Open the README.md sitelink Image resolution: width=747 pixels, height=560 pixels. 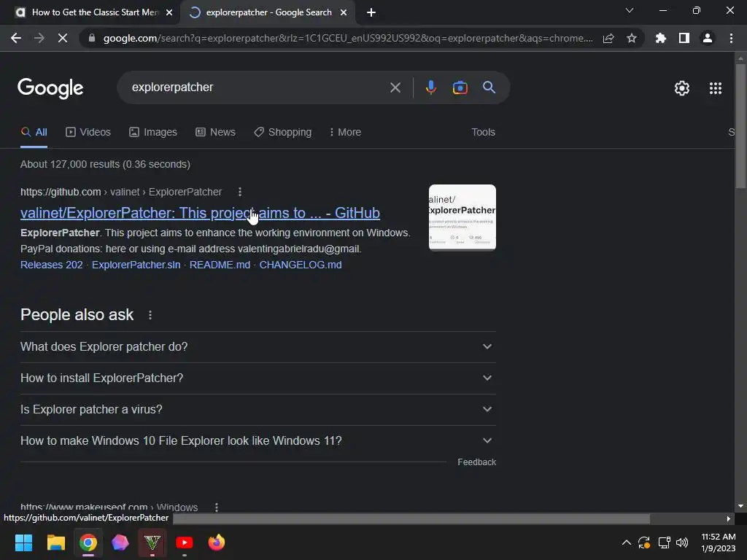(220, 265)
